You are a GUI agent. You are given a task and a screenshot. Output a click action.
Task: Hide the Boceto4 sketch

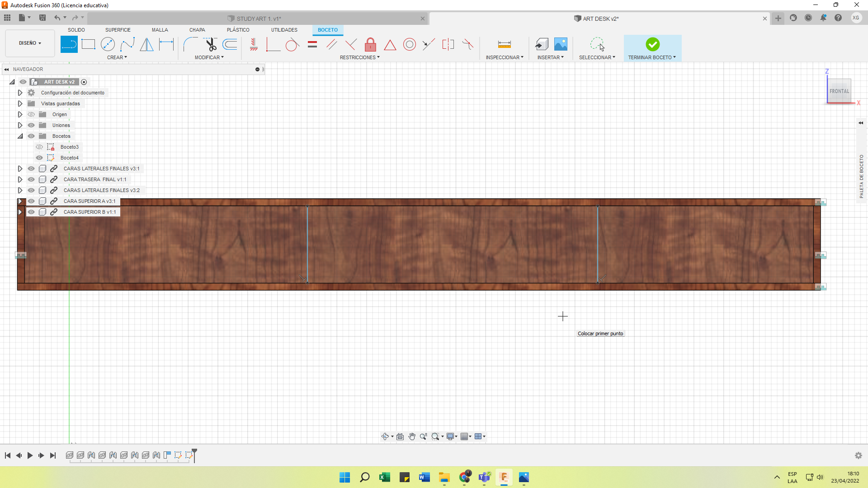(x=39, y=158)
